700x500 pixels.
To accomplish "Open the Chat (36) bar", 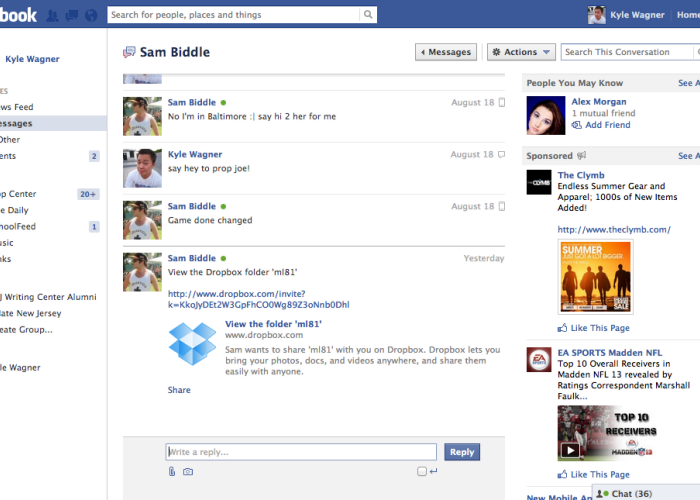I will 646,492.
